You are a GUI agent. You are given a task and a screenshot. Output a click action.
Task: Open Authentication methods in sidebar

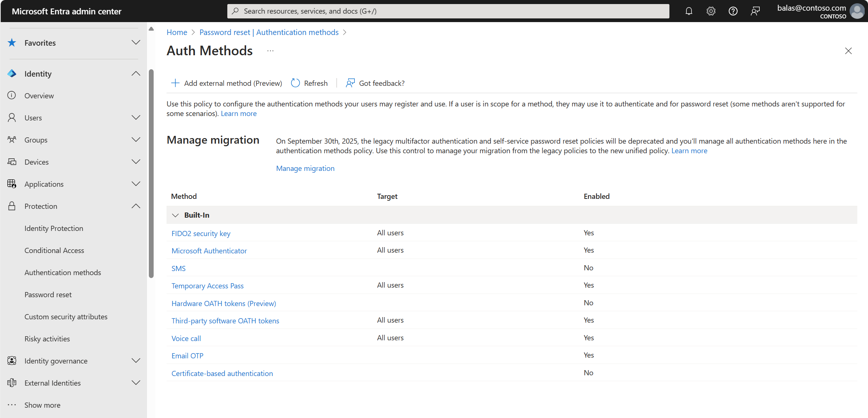(x=63, y=273)
